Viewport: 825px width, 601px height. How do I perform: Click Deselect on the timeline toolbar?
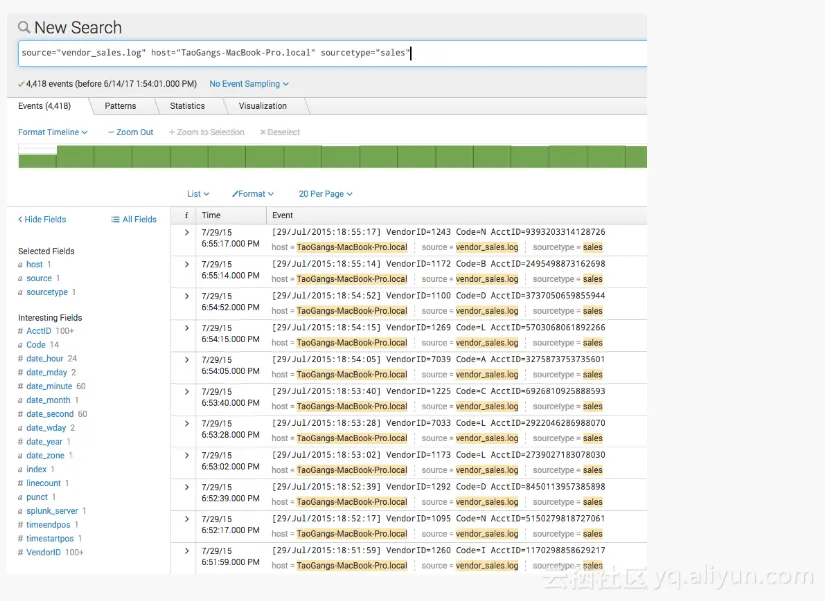coord(280,132)
